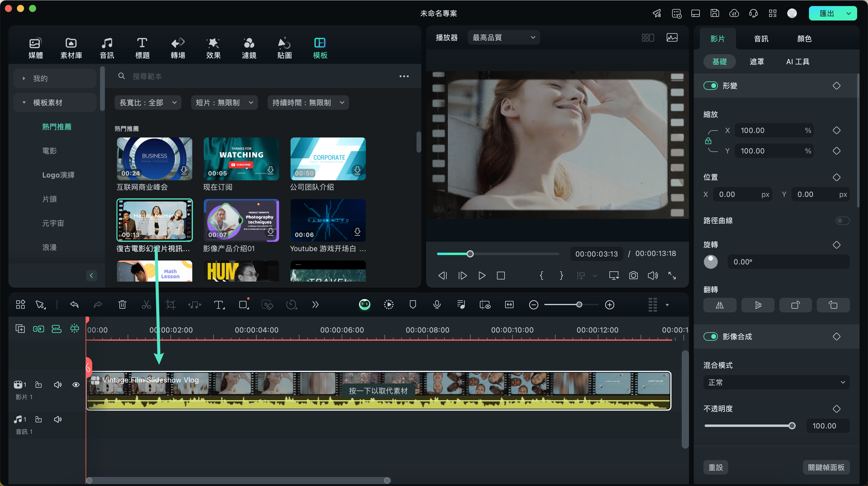Switch to the 遮罩 sub-tab

[757, 62]
